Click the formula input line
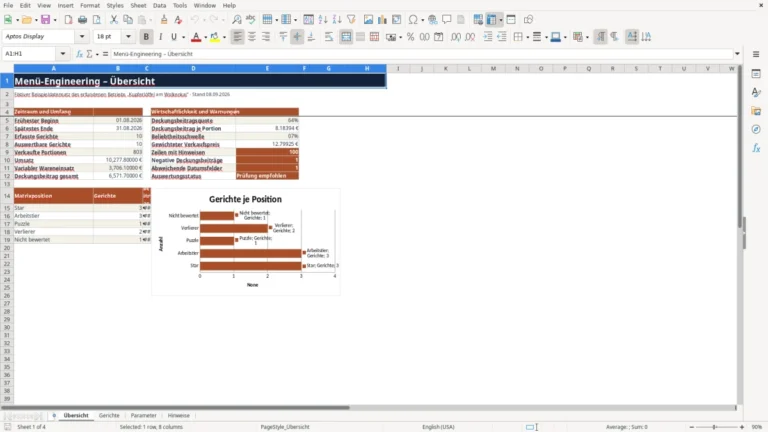 point(421,54)
